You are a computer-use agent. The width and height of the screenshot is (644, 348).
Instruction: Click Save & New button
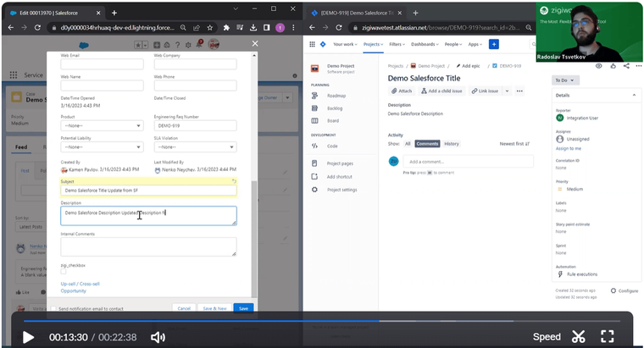214,308
